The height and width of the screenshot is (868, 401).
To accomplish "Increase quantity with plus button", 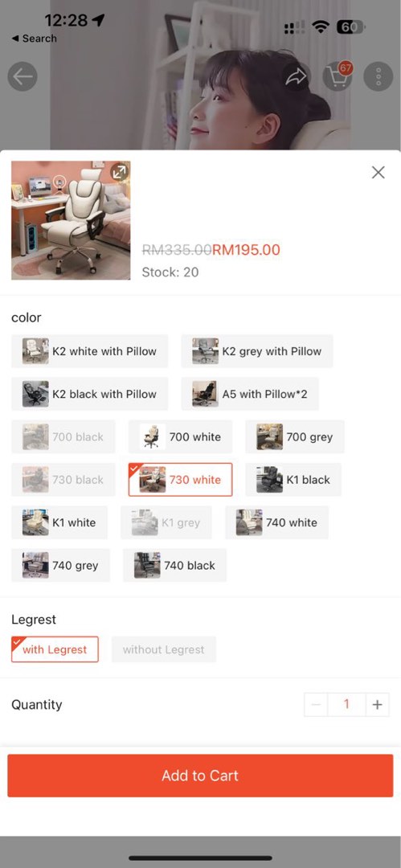I will tap(377, 705).
